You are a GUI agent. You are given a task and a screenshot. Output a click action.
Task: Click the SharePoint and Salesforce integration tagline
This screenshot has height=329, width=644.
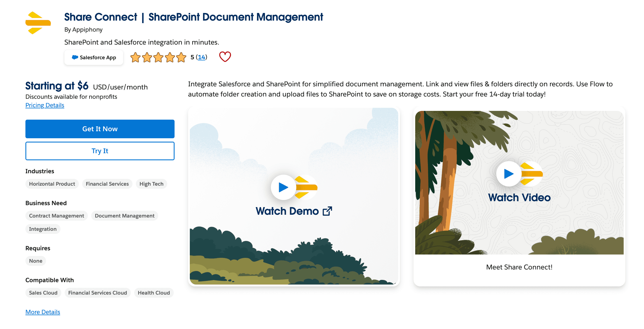142,42
